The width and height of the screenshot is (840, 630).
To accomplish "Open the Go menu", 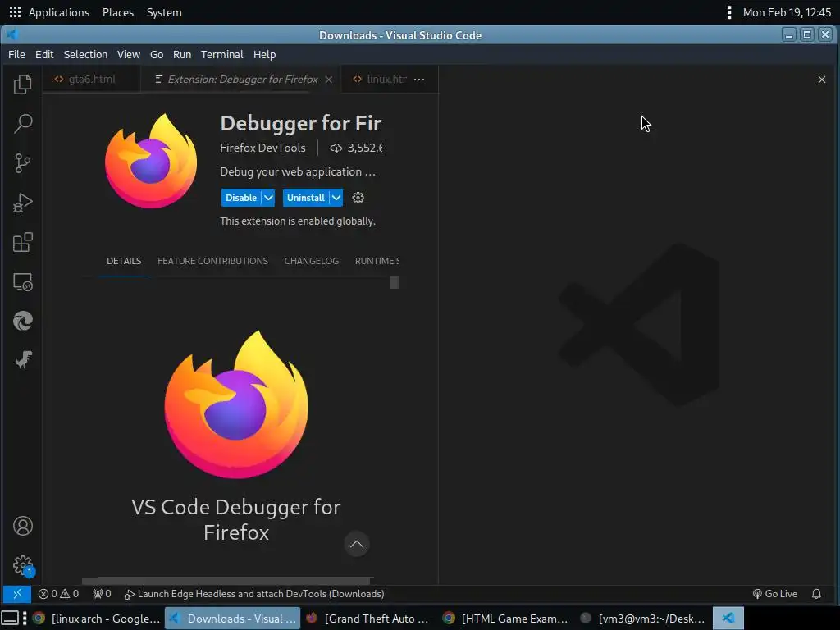I will click(157, 55).
